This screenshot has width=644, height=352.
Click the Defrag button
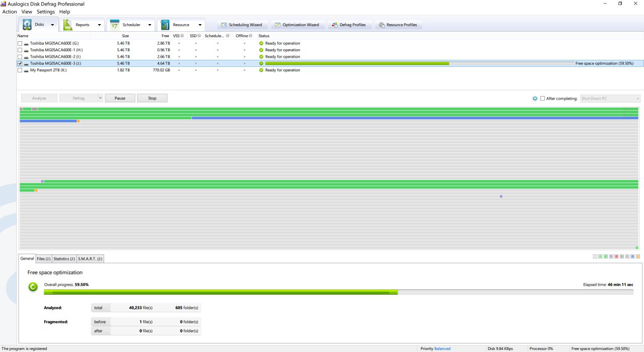coord(78,98)
